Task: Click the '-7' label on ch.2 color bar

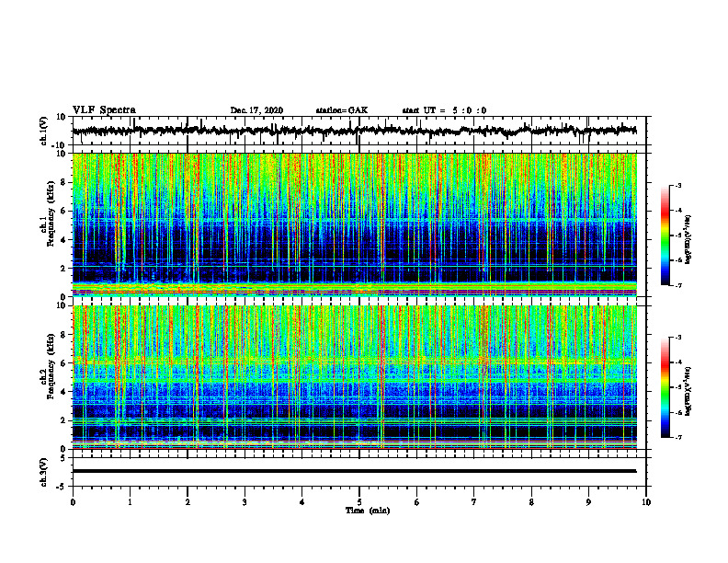Action: click(678, 437)
